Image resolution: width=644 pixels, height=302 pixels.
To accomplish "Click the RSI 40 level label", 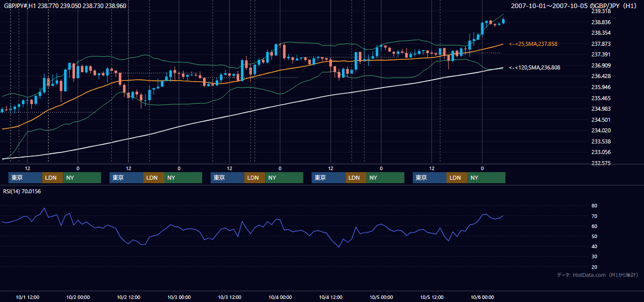I will [594, 246].
